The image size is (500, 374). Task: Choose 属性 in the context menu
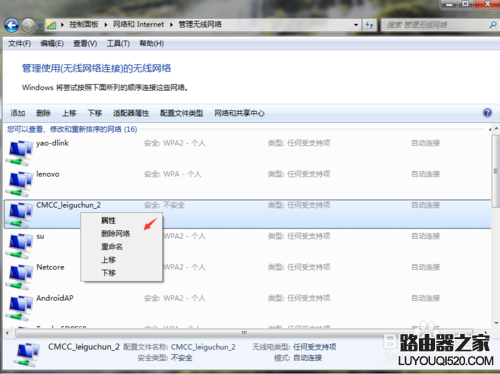(108, 220)
